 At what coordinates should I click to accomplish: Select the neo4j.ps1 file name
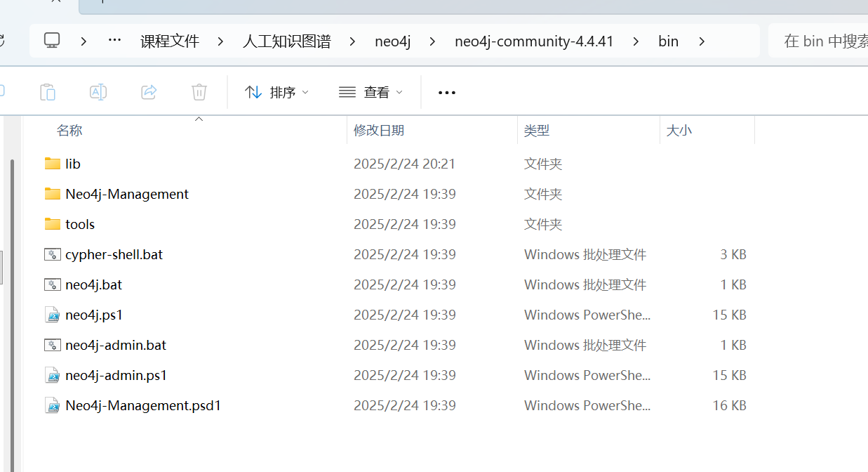(x=94, y=315)
